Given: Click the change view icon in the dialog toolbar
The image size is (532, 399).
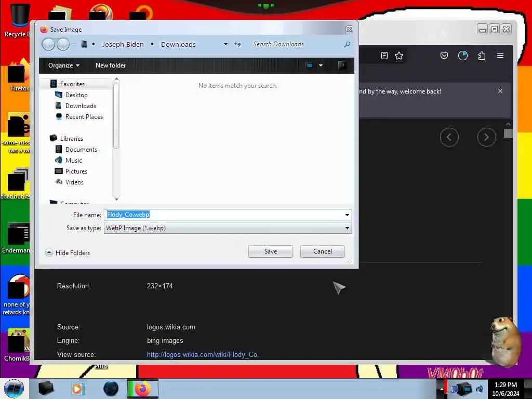Looking at the screenshot, I should (310, 65).
